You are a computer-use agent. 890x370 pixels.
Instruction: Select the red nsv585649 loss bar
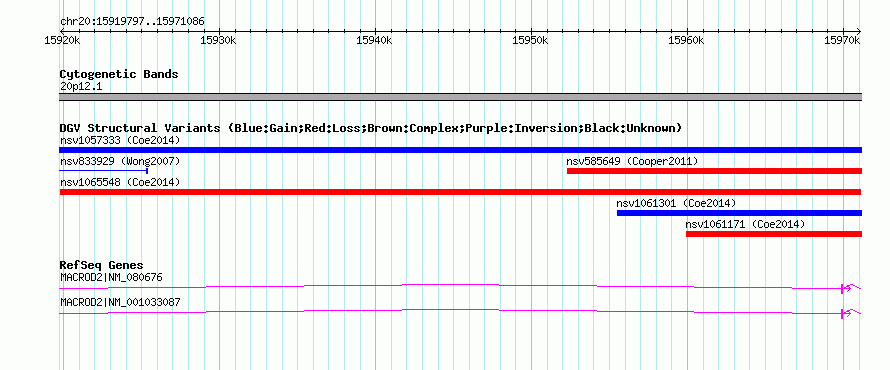pos(714,171)
